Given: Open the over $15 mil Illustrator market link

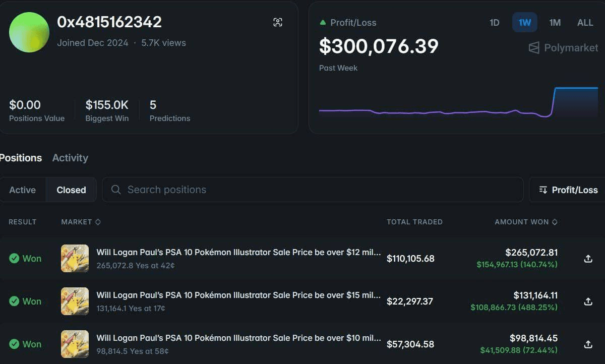Looking at the screenshot, I should pos(238,295).
